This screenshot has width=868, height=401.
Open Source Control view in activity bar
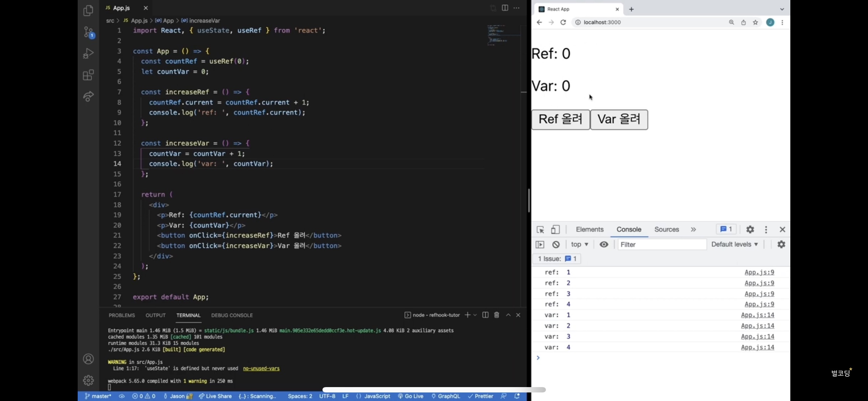88,32
